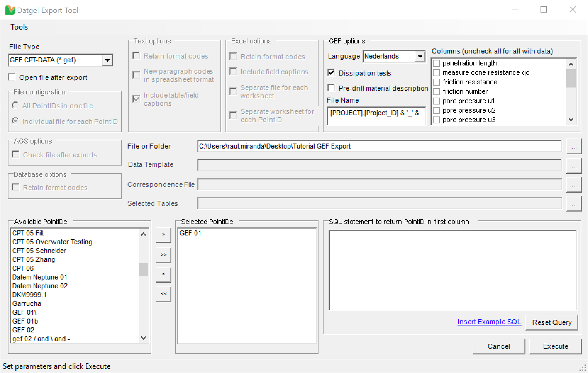Uncheck the Dissipation tests option
The height and width of the screenshot is (373, 588).
tap(331, 73)
